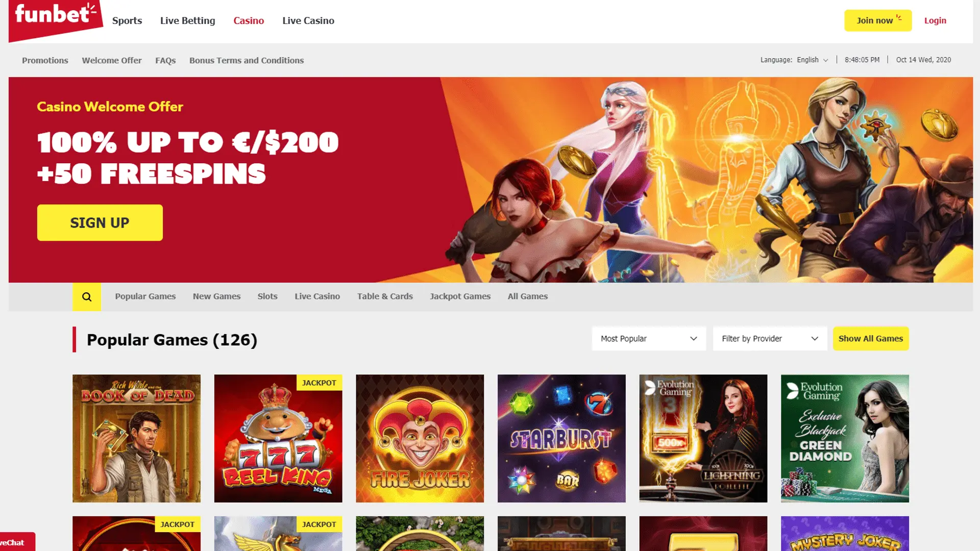Expand the Most Popular sort dropdown
Image resolution: width=980 pixels, height=551 pixels.
pos(649,339)
